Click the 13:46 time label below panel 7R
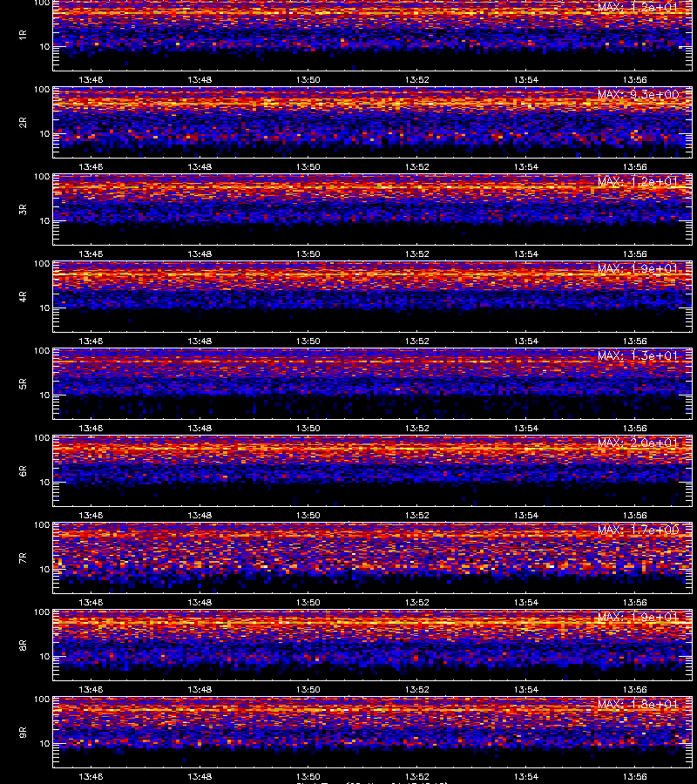The width and height of the screenshot is (697, 784). point(91,602)
